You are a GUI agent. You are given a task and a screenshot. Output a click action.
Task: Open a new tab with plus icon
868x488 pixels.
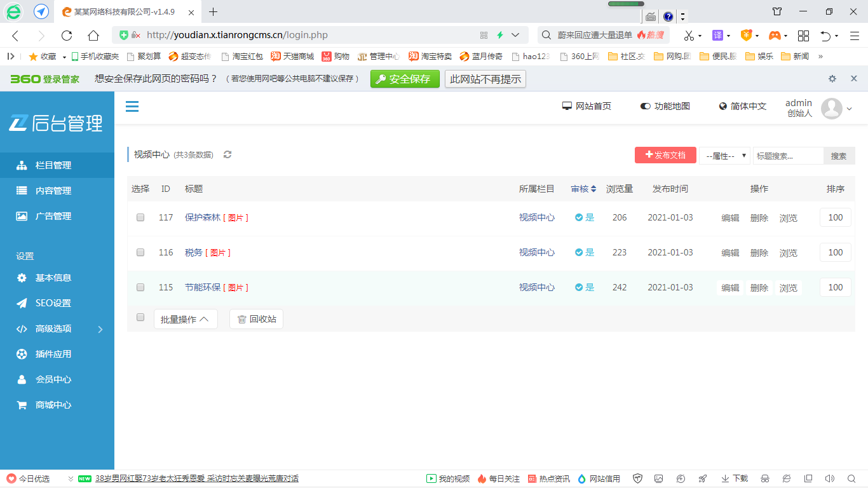click(214, 11)
